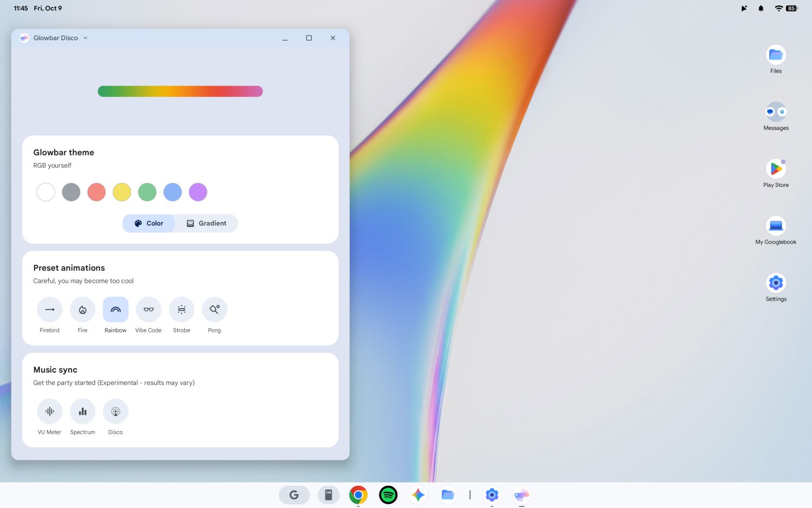
Task: Select the Firebird preset animation
Action: coord(49,310)
